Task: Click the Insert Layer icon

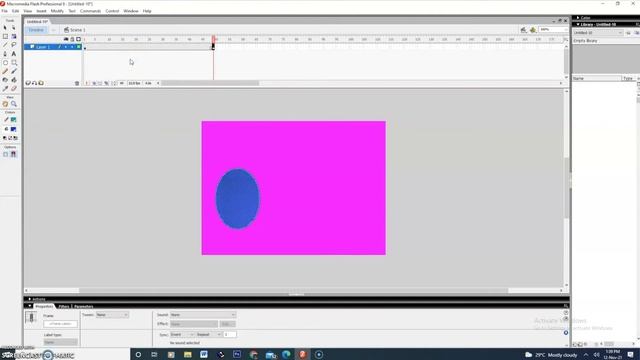Action: [28, 83]
